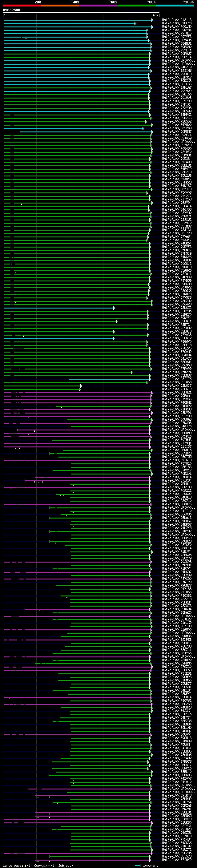Select UniRef100_C0W004 label
The height and width of the screenshot is (868, 197).
177,735
